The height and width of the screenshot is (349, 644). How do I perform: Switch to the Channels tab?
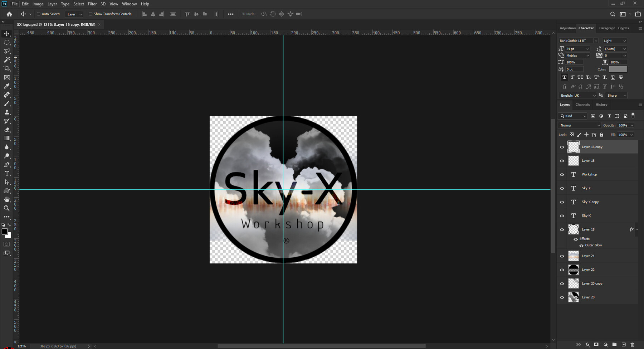(x=582, y=105)
